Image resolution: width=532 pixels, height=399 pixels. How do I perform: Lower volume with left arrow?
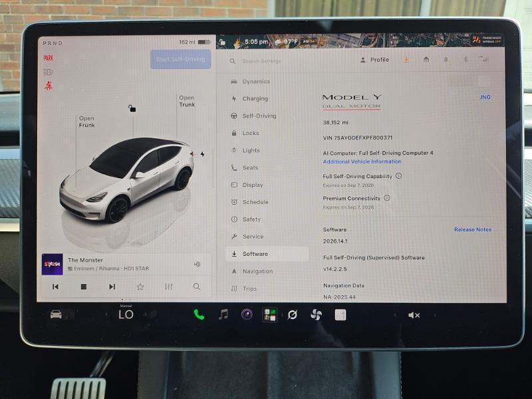[395, 315]
